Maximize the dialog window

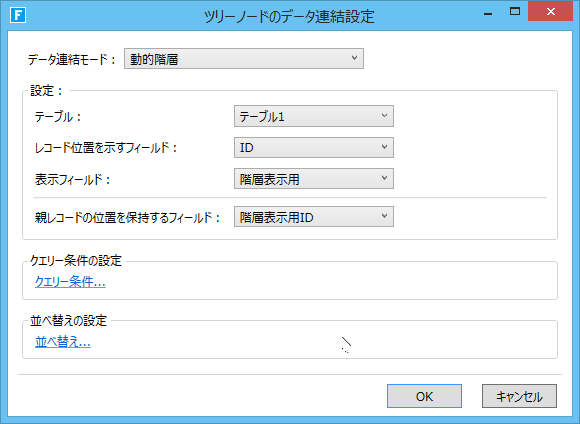tap(515, 12)
